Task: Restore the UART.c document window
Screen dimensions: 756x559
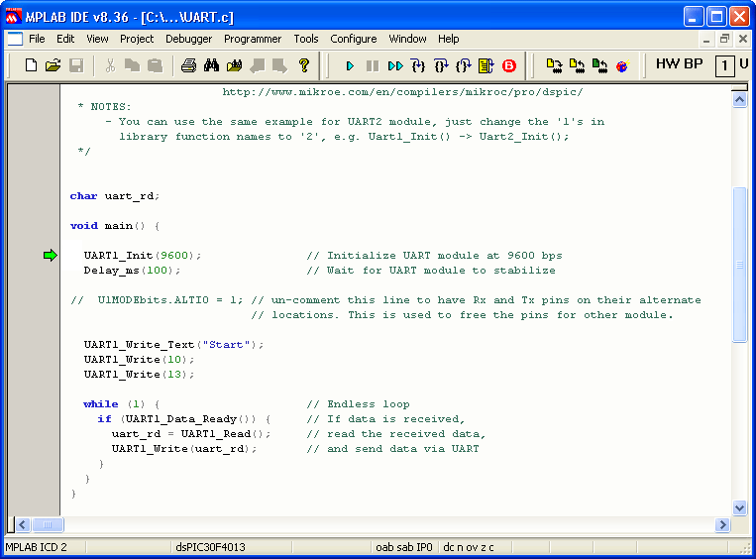Action: pos(724,40)
